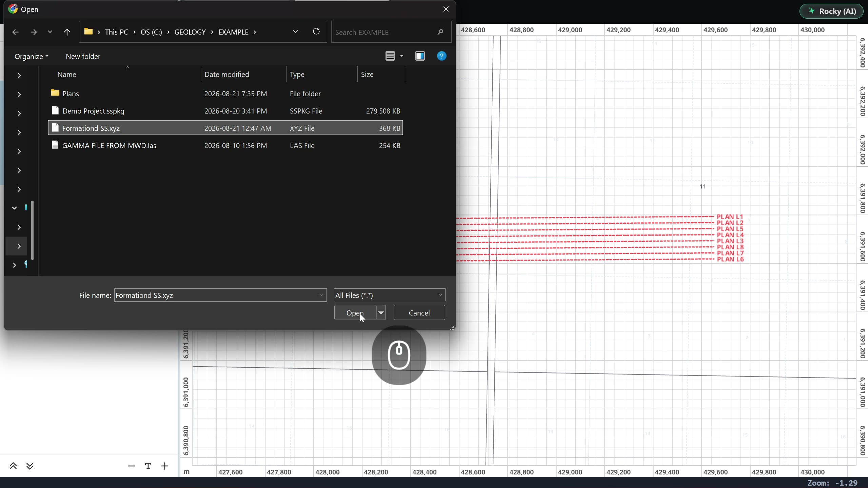This screenshot has width=868, height=488.
Task: Click the PLAN L1 label on map
Action: pyautogui.click(x=730, y=217)
